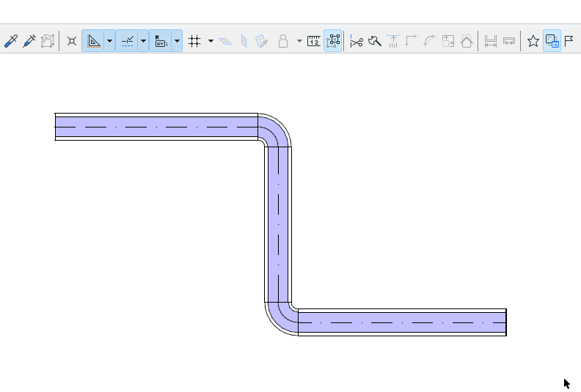Open the Gravity dropdown arrow
The width and height of the screenshot is (581, 392).
[x=299, y=41]
